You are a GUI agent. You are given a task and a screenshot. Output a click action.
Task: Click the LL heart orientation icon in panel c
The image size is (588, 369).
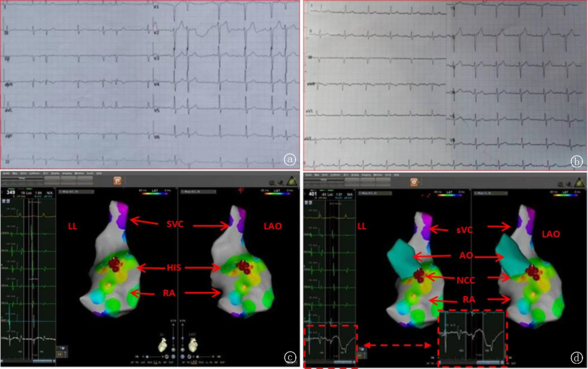coord(162,346)
